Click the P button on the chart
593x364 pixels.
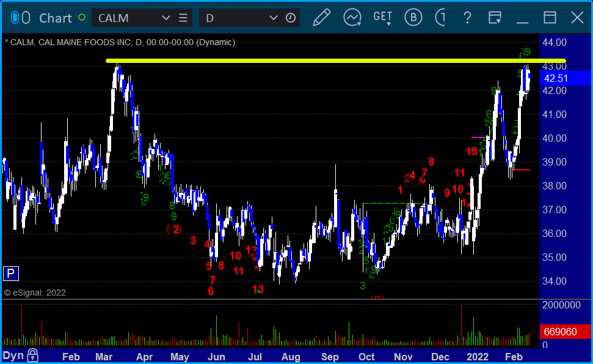pyautogui.click(x=11, y=273)
